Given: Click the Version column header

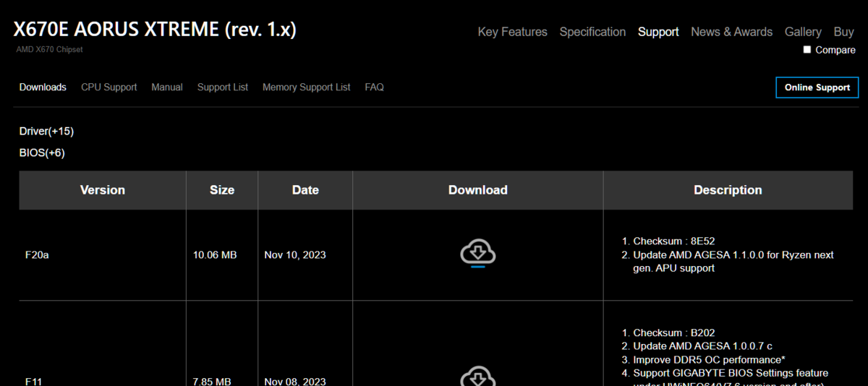Looking at the screenshot, I should pyautogui.click(x=102, y=190).
